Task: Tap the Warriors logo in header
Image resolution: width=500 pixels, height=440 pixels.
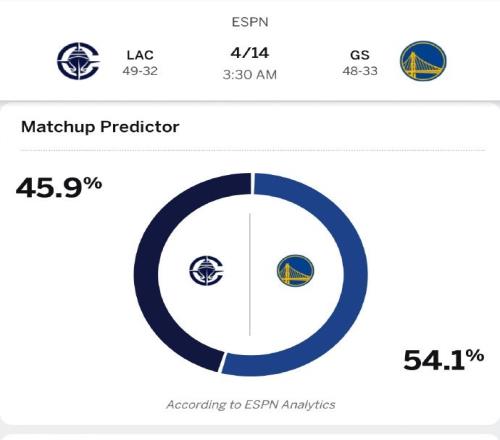Action: pyautogui.click(x=423, y=61)
